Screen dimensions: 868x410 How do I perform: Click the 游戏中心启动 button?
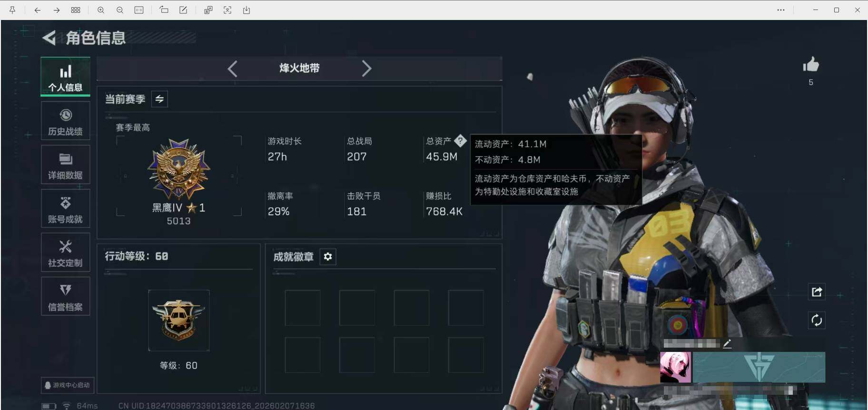68,385
